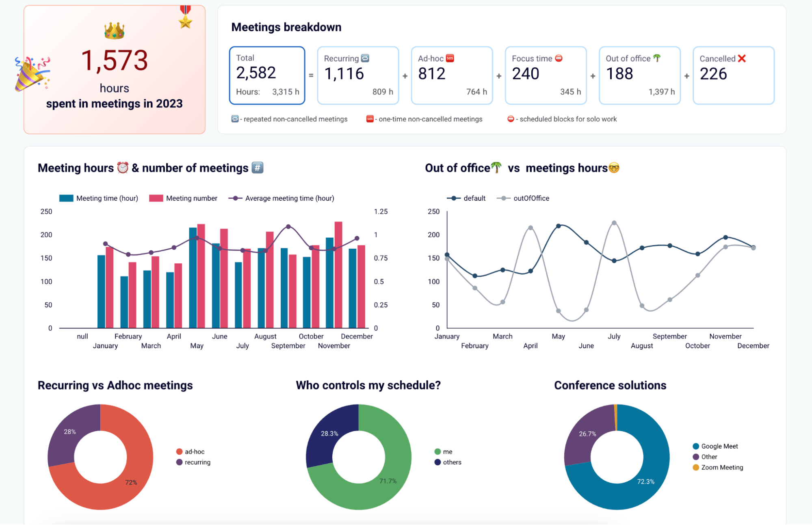812x525 pixels.
Task: Select the Total card in Meetings breakdown
Action: 267,76
